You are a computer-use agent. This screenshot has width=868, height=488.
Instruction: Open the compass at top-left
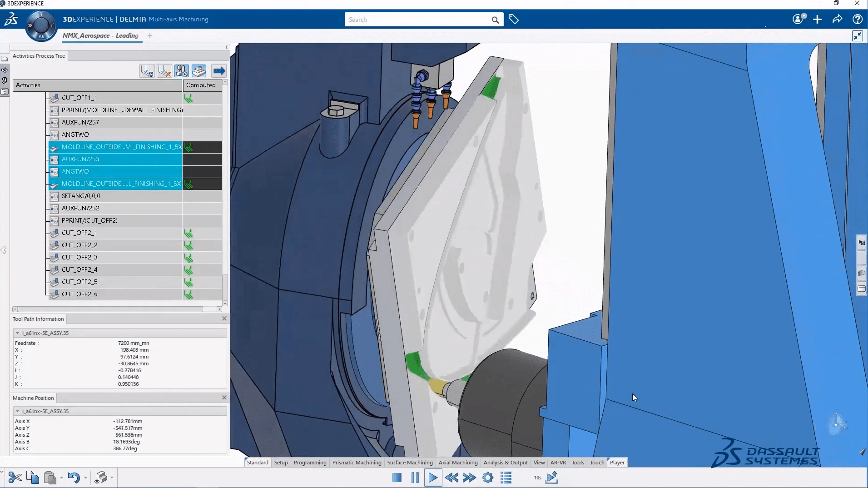41,26
